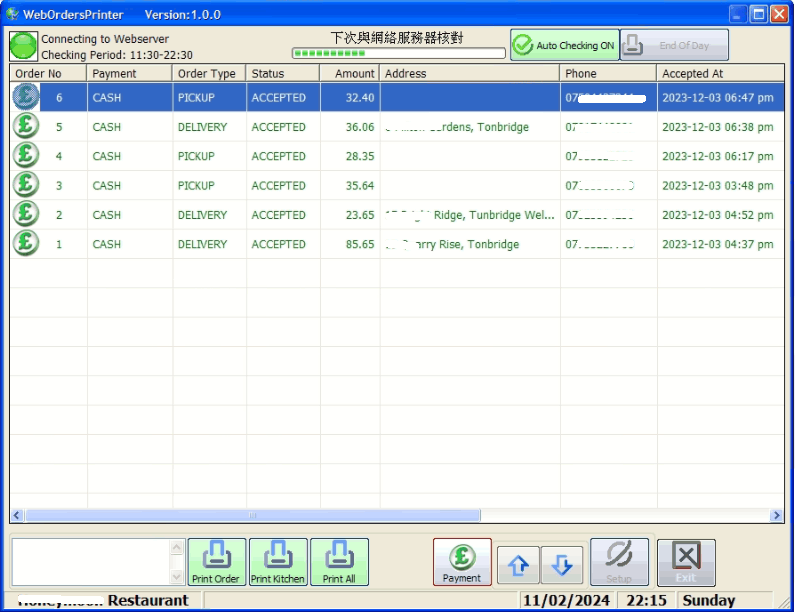This screenshot has width=795, height=612.
Task: Click the horizontal scrollbar right arrow
Action: (777, 516)
